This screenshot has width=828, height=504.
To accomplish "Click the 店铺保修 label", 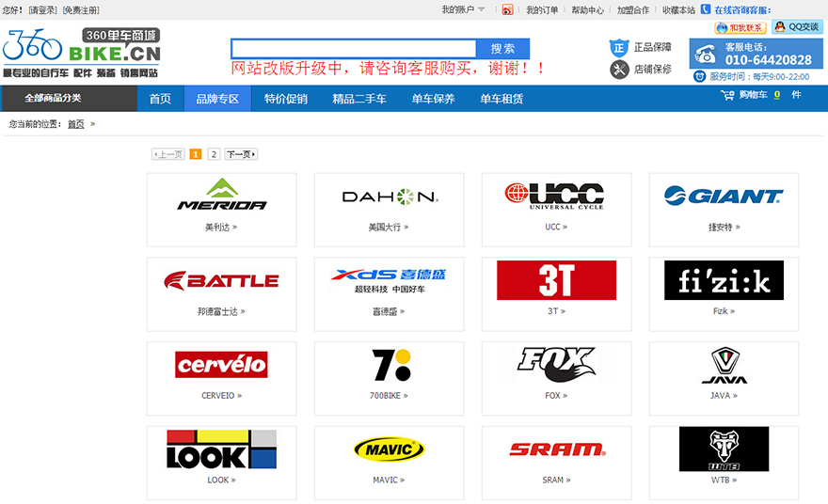I will [653, 70].
